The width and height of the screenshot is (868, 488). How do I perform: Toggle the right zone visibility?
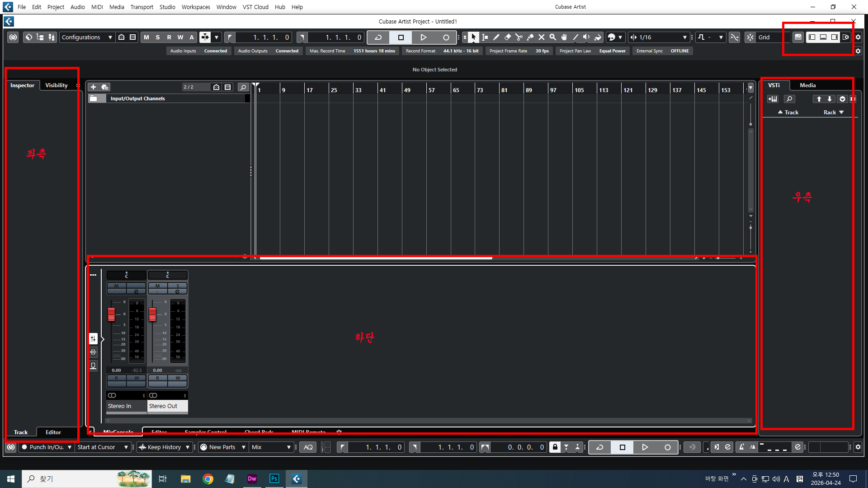click(835, 38)
